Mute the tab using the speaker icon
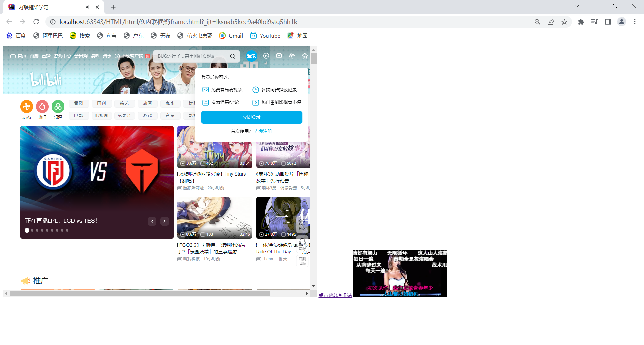 pyautogui.click(x=88, y=7)
